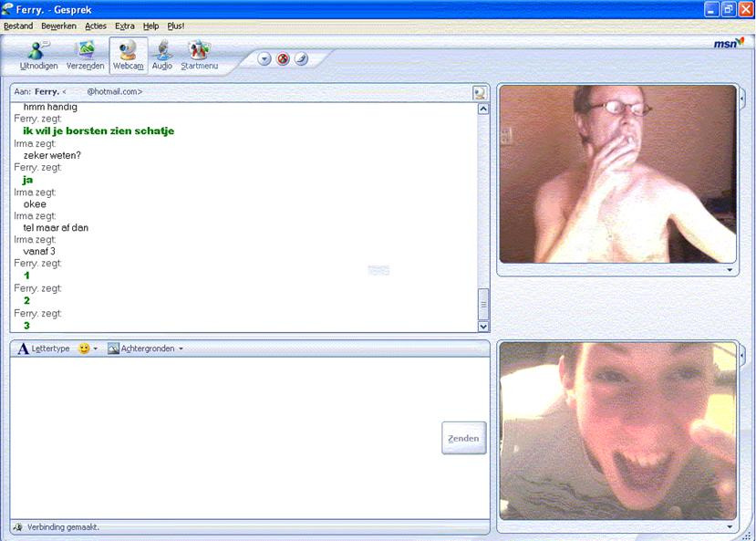Click the Verzenden (send files) toolbar icon
This screenshot has height=541, width=756.
85,54
